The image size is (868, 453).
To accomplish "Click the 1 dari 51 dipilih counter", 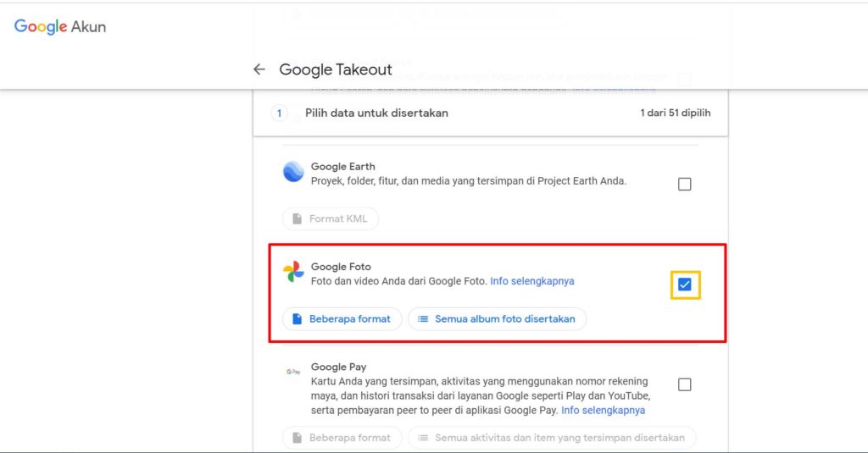I will (676, 113).
